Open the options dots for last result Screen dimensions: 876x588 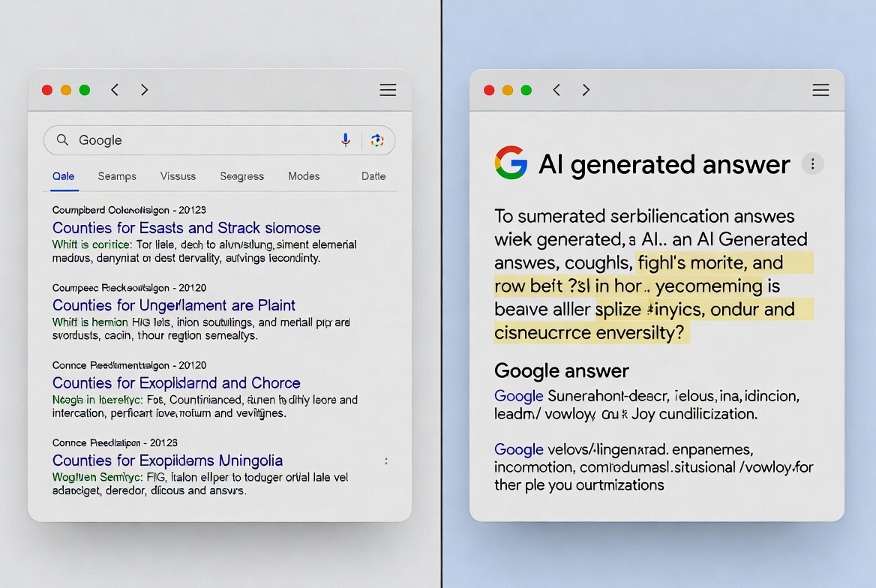(x=386, y=461)
